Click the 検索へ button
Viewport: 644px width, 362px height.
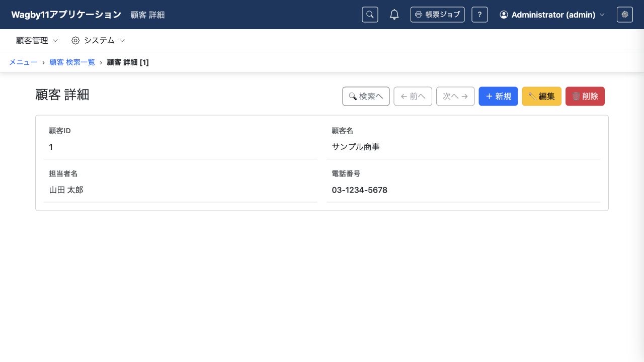[366, 97]
